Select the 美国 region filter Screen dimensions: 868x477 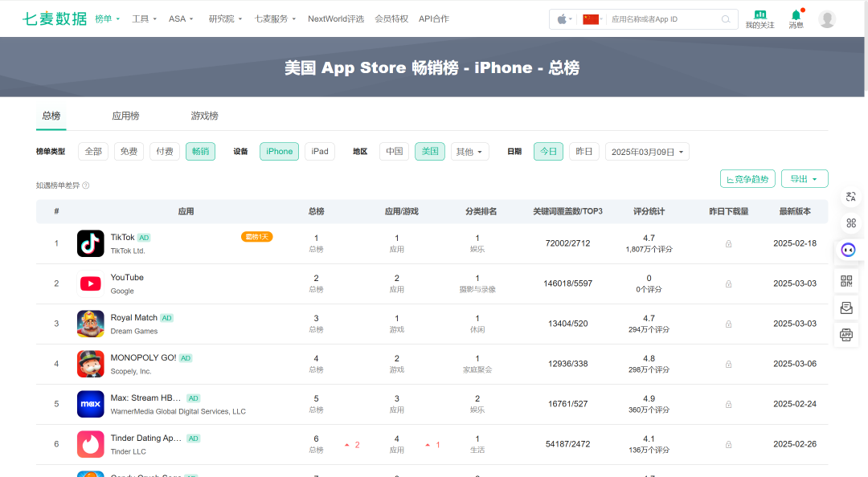pos(429,152)
